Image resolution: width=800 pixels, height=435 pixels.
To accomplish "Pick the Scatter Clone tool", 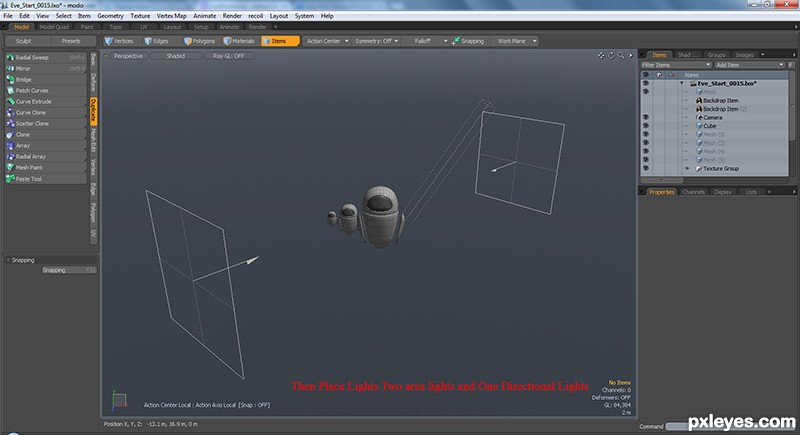I will click(x=46, y=123).
